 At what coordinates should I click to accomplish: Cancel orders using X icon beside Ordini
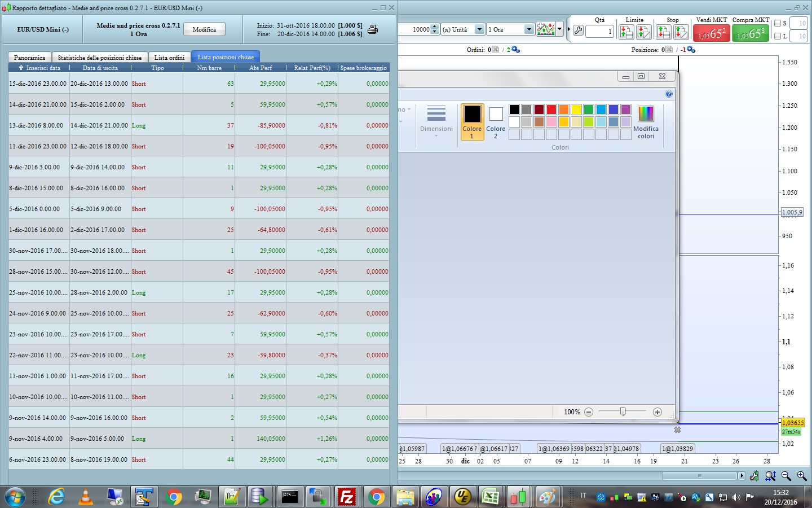click(495, 50)
